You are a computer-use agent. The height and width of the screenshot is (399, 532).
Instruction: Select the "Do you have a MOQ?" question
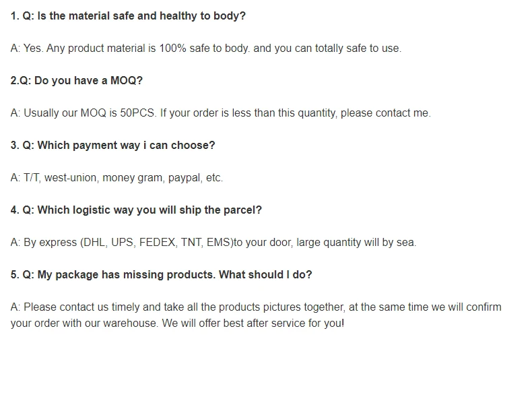77,80
